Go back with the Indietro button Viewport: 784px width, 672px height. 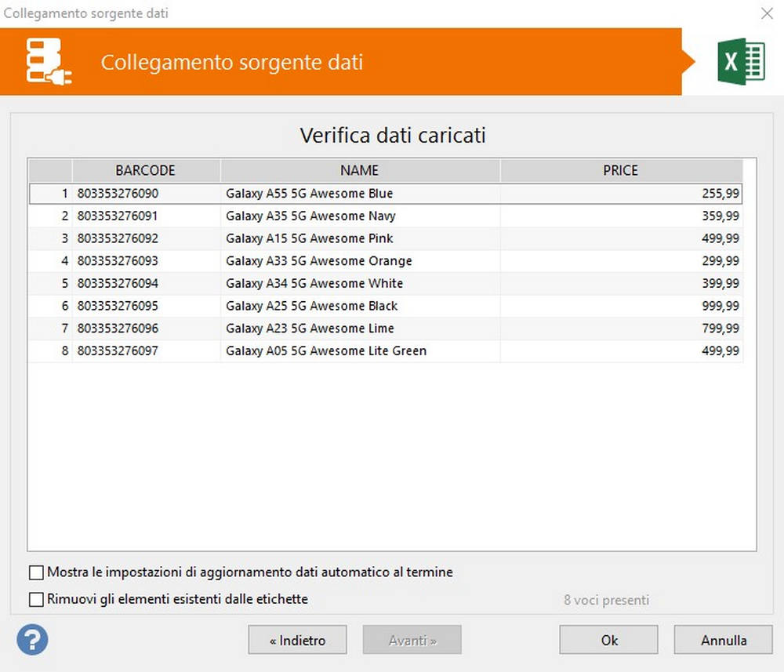coord(297,640)
